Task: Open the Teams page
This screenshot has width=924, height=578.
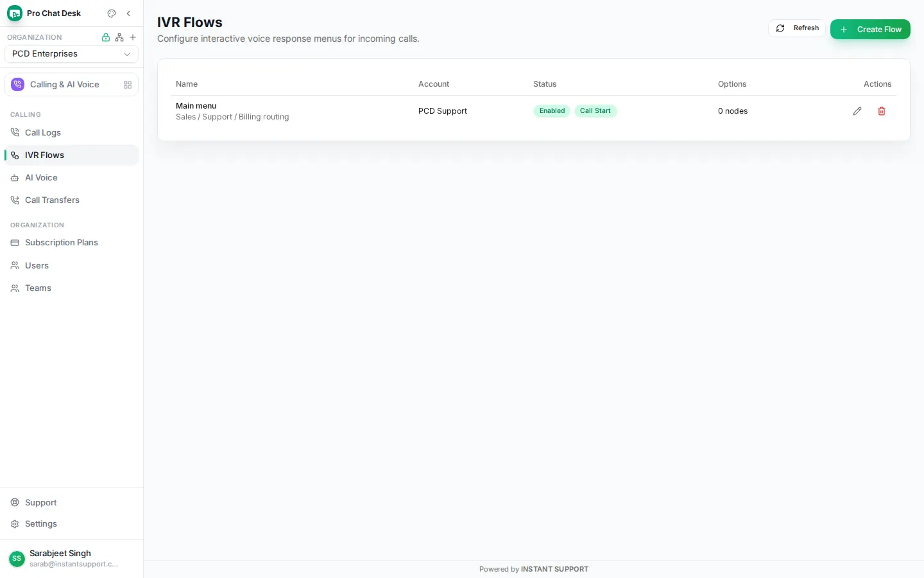Action: (x=71, y=288)
